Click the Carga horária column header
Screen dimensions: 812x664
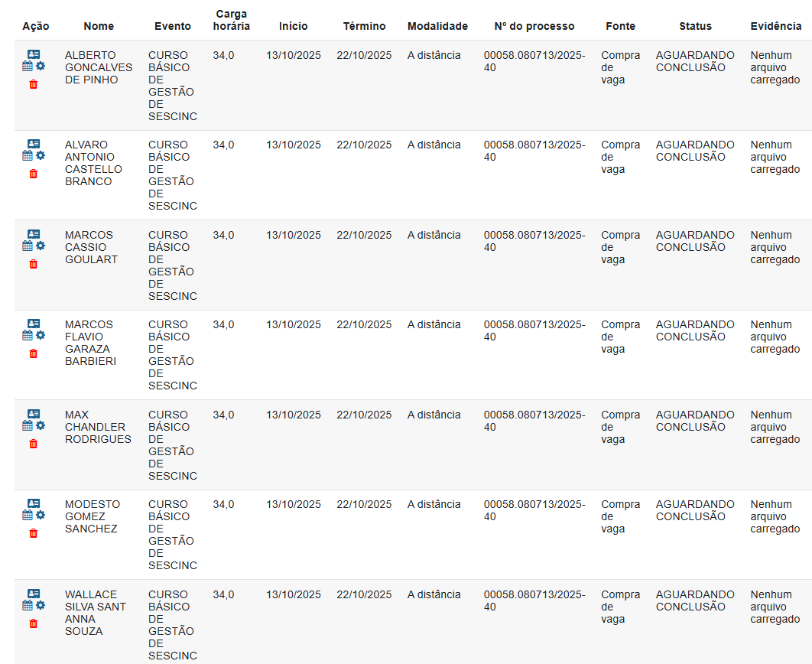click(231, 20)
